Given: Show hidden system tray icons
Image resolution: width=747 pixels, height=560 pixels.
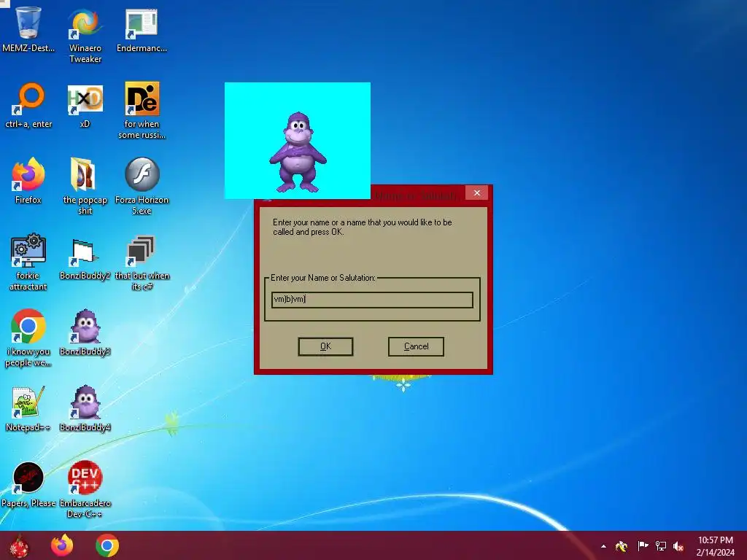Looking at the screenshot, I should click(603, 546).
